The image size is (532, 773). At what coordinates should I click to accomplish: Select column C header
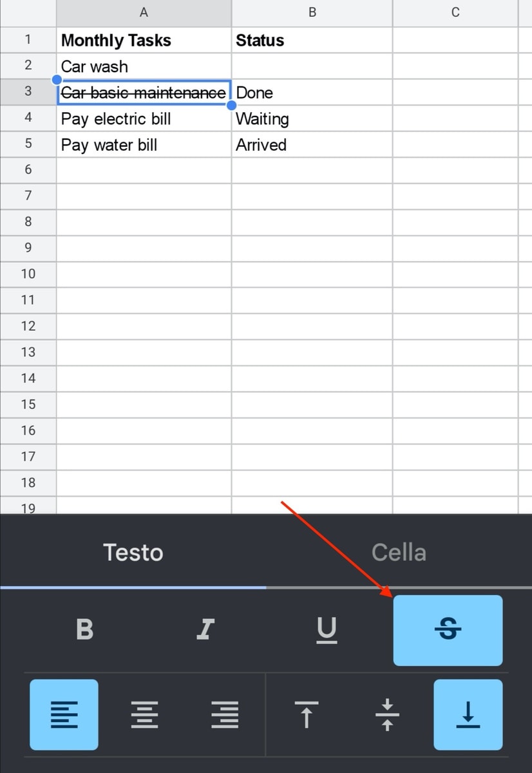point(455,12)
